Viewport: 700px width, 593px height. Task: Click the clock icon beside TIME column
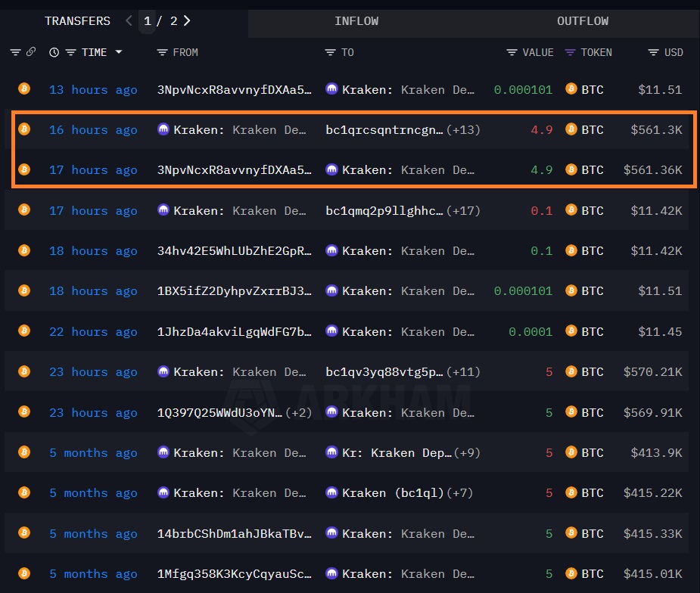click(x=53, y=52)
